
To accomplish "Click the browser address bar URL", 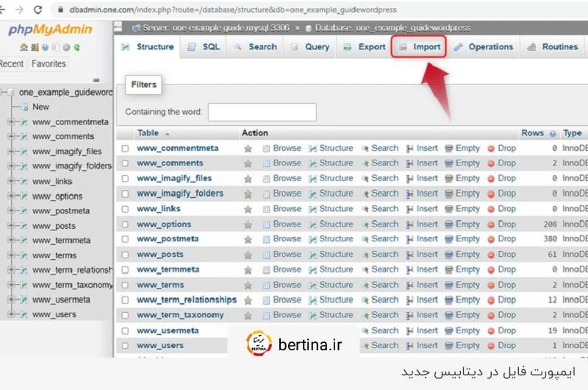I will [x=233, y=10].
